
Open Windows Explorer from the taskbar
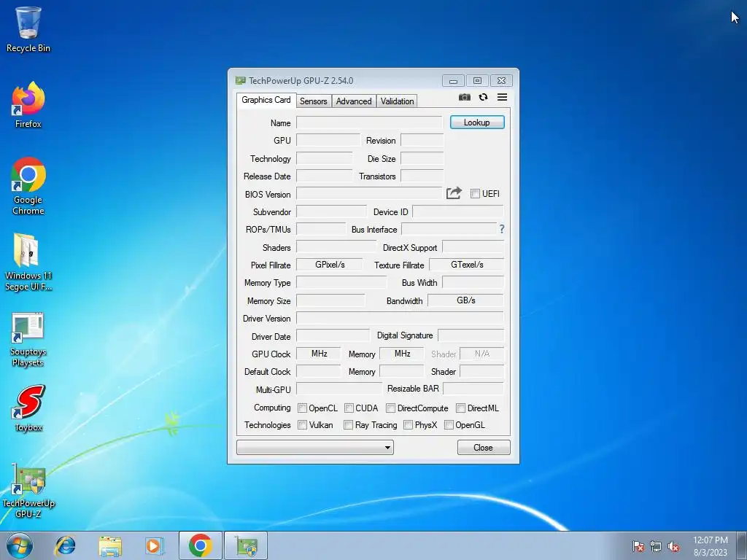[110, 545]
